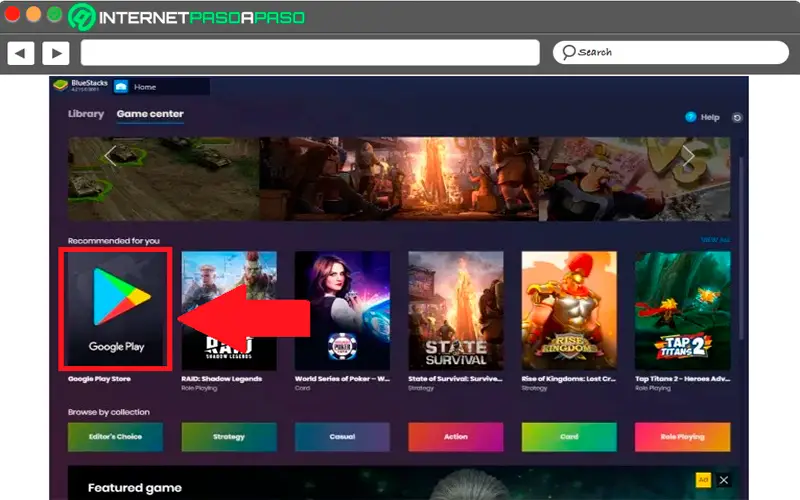
Task: Click the Google Play Store title text
Action: coord(99,379)
